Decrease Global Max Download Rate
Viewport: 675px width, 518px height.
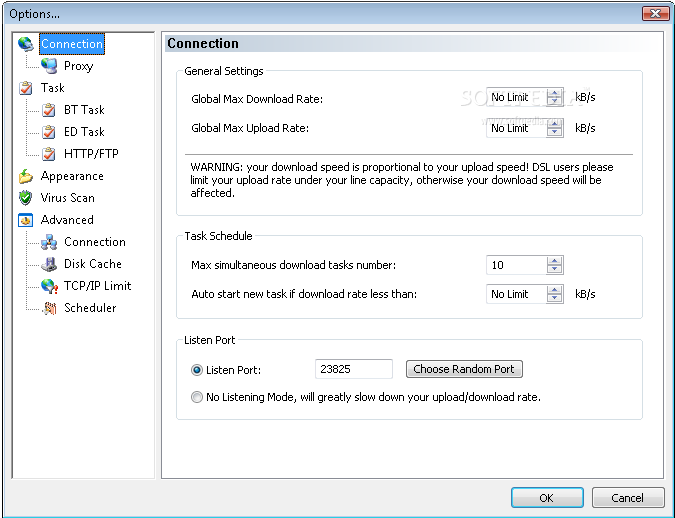[x=554, y=102]
